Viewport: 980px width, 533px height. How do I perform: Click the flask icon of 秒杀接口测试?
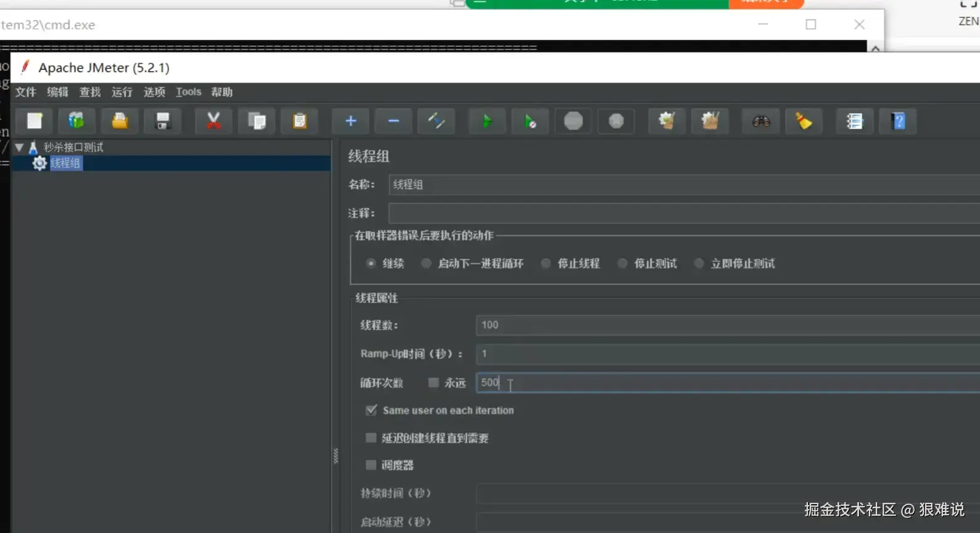pyautogui.click(x=33, y=147)
